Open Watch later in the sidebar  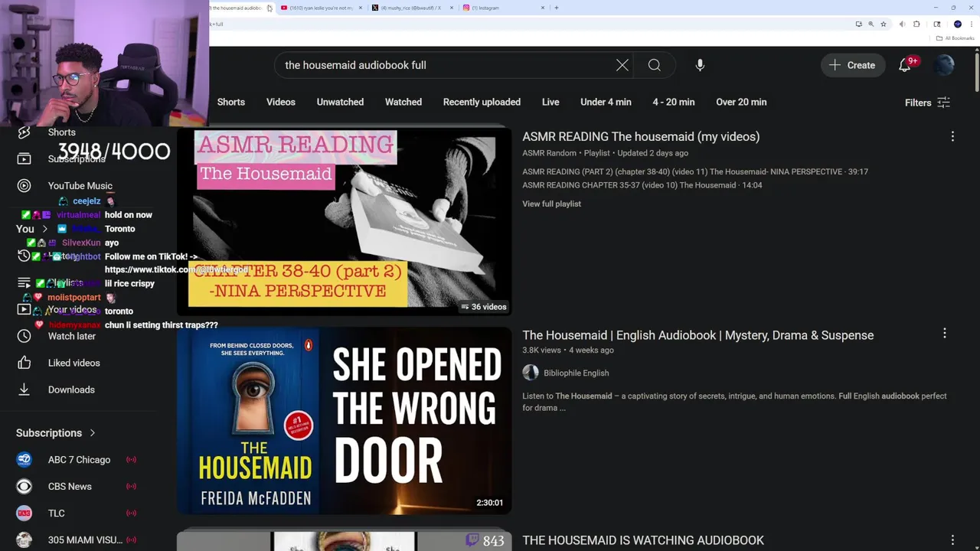[x=72, y=336]
